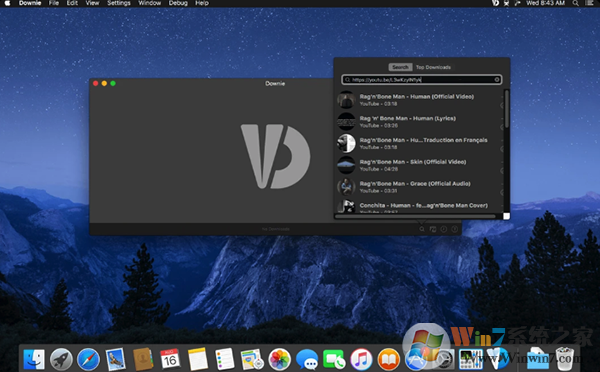Click the browser window icon in Downie's bottom bar

pyautogui.click(x=433, y=229)
